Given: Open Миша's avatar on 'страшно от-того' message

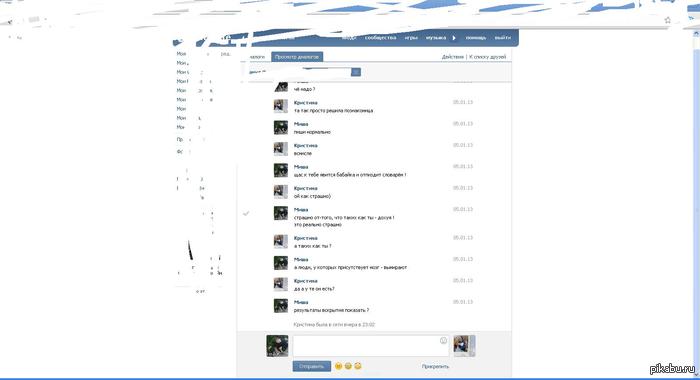Looking at the screenshot, I should tap(281, 213).
